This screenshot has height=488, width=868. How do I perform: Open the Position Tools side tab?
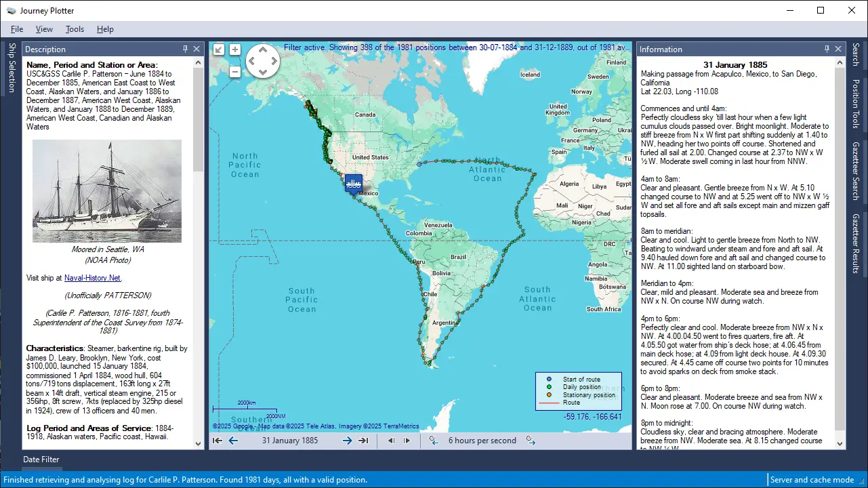(x=856, y=104)
